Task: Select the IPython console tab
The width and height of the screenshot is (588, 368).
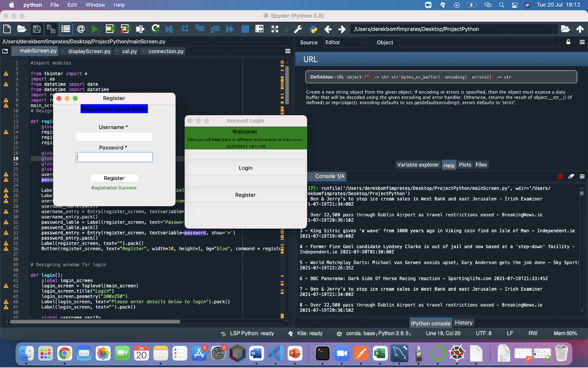Action: tap(430, 323)
